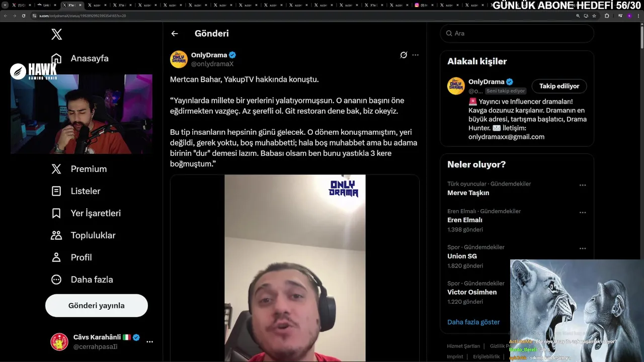Click OnlyDrama avatar in Alakalı kişiler

pyautogui.click(x=456, y=86)
